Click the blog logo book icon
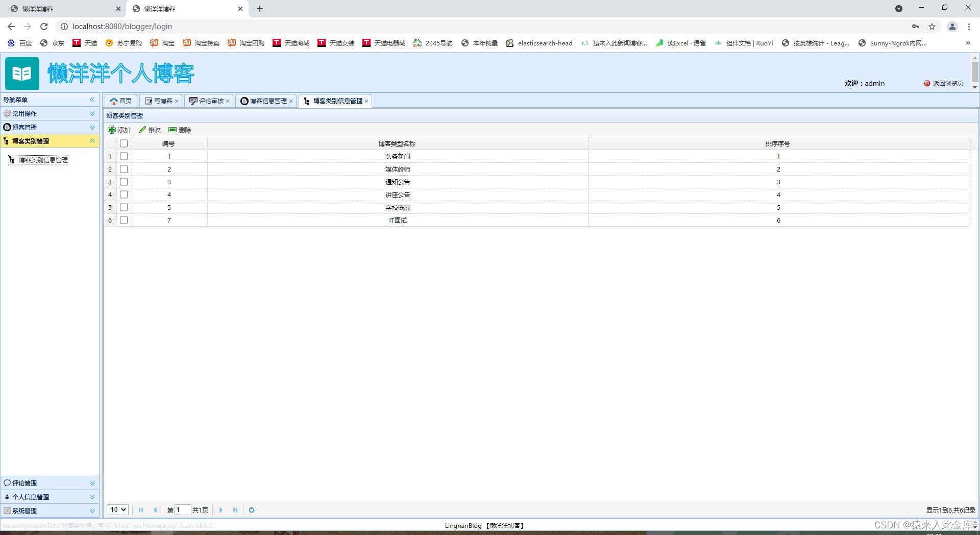 pos(22,74)
